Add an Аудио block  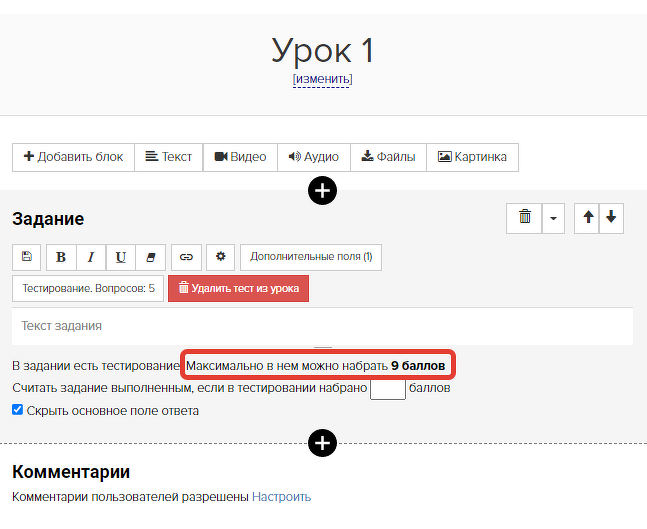(x=314, y=157)
